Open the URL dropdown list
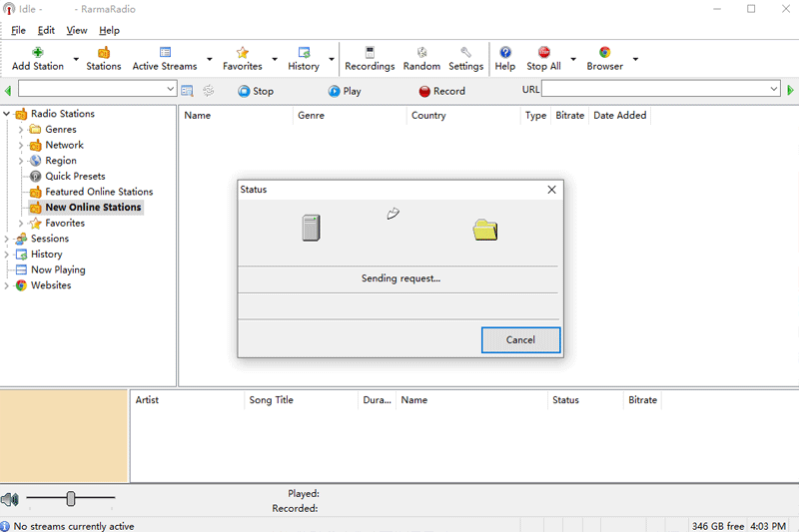The width and height of the screenshot is (799, 532). click(774, 90)
